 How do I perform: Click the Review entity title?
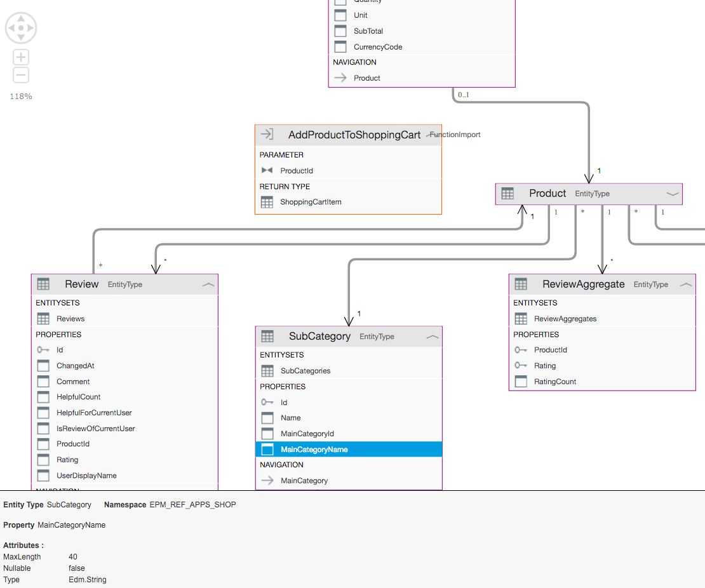81,284
